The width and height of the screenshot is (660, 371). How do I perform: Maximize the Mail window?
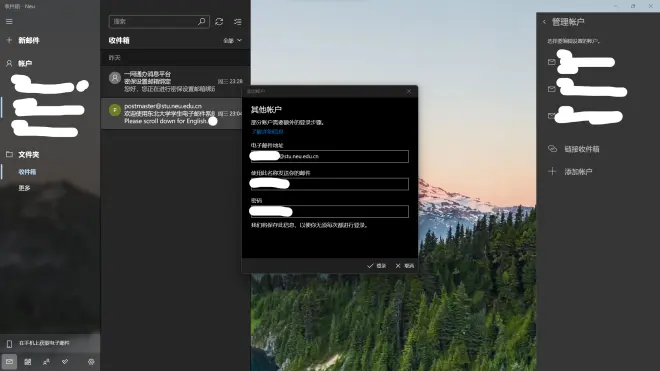click(633, 6)
